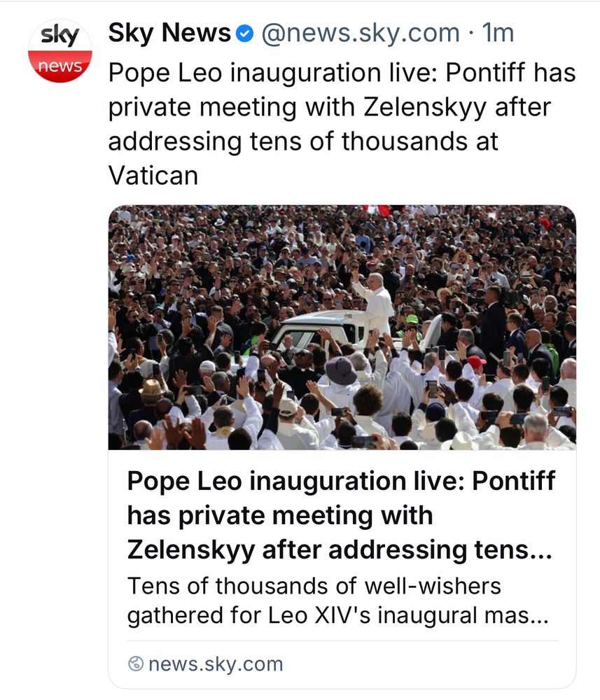
Task: Open the bold link card headline
Action: [341, 514]
